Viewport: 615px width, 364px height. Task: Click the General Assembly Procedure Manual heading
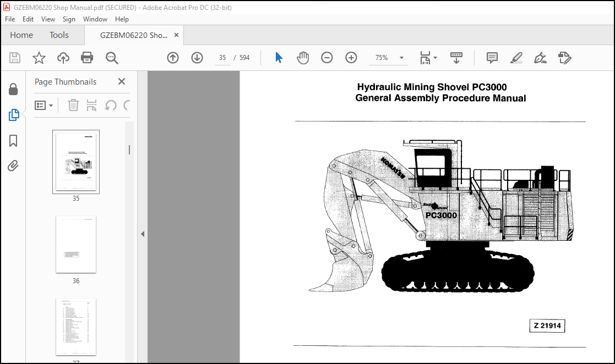(x=440, y=98)
